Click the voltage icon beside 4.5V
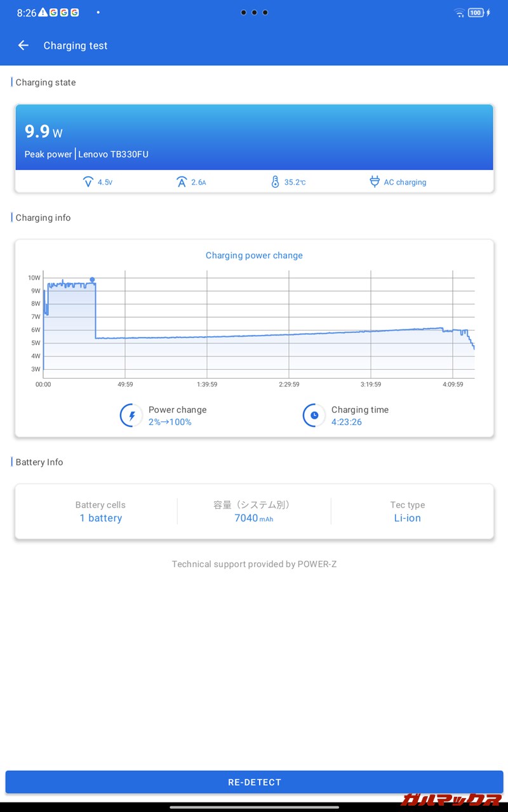The height and width of the screenshot is (812, 508). [88, 182]
